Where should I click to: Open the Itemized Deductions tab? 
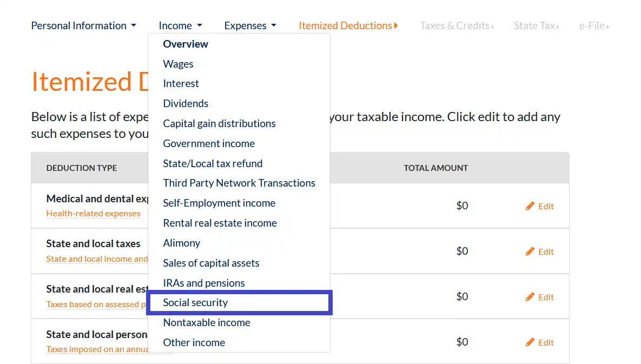click(348, 25)
